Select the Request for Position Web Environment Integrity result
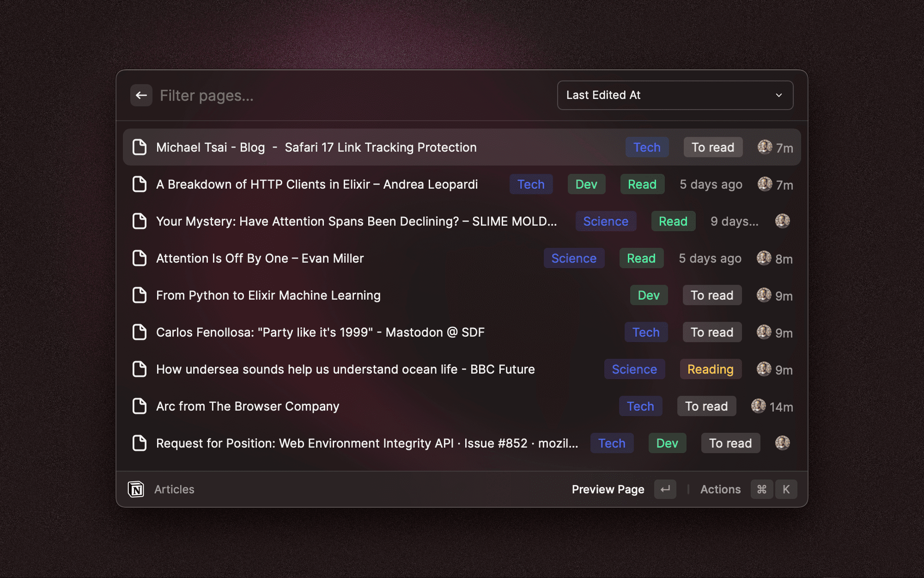The image size is (924, 578). click(365, 443)
